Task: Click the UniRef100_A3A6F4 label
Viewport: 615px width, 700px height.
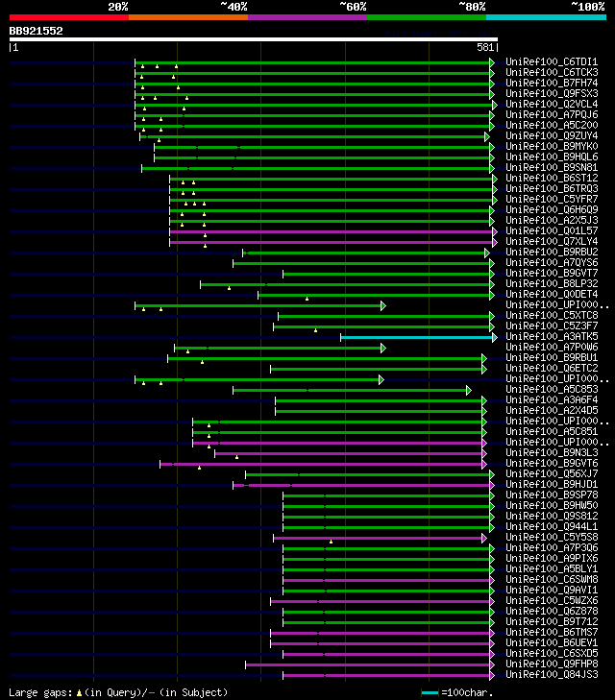Action: click(x=552, y=400)
